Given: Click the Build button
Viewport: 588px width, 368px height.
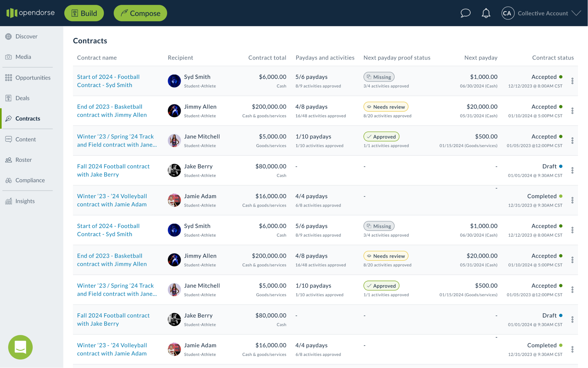Looking at the screenshot, I should coord(84,13).
